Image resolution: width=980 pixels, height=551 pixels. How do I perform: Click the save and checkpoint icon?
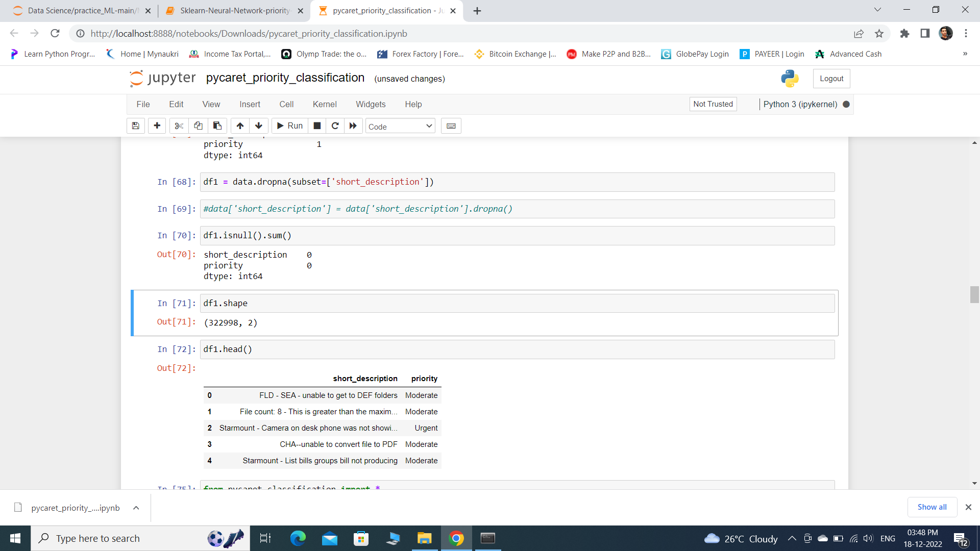[x=136, y=126]
